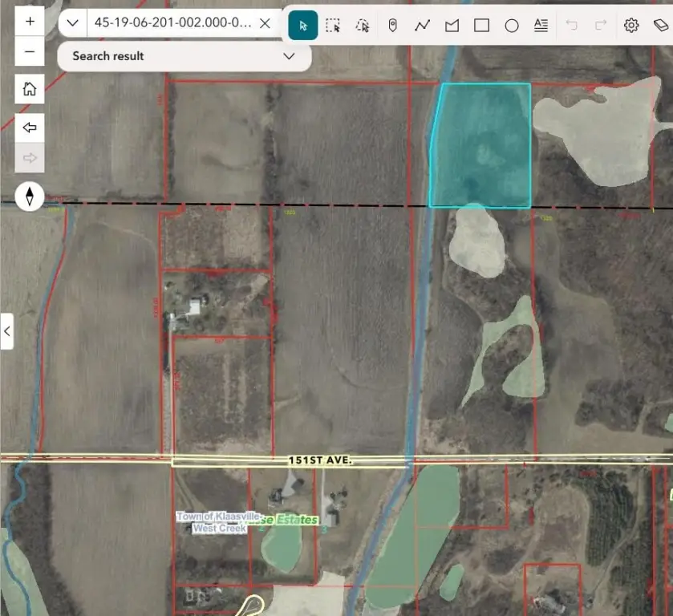Viewport: 673px width, 616px height.
Task: Reset map orientation with the compass
Action: pos(30,196)
